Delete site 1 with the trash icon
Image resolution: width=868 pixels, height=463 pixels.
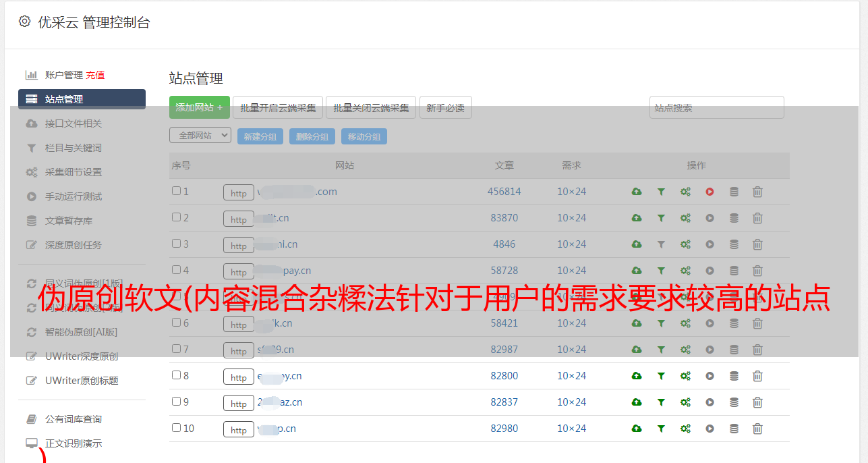pyautogui.click(x=757, y=192)
